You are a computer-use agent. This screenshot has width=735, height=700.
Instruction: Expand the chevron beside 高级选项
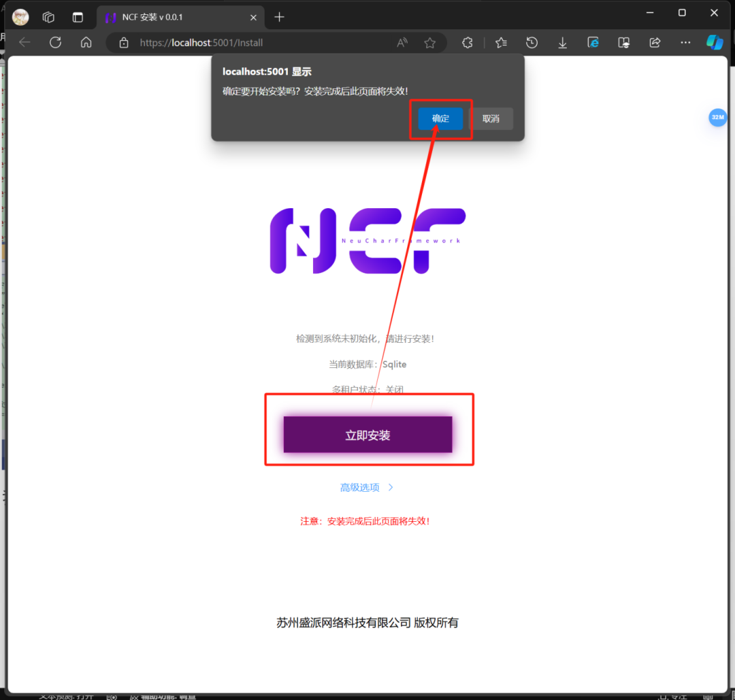(391, 488)
